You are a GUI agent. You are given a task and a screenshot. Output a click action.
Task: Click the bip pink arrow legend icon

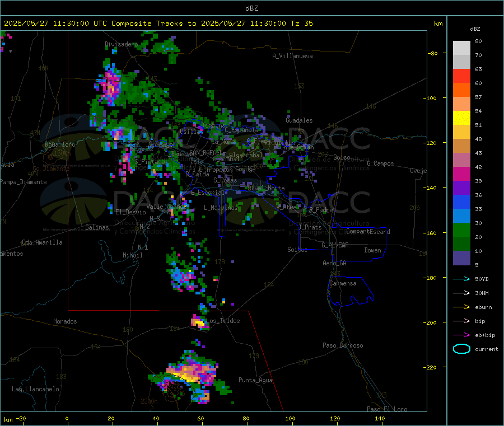tap(461, 321)
